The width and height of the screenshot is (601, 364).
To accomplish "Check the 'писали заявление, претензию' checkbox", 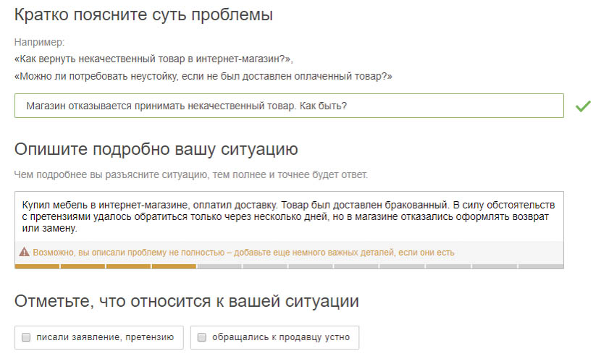I will (26, 337).
